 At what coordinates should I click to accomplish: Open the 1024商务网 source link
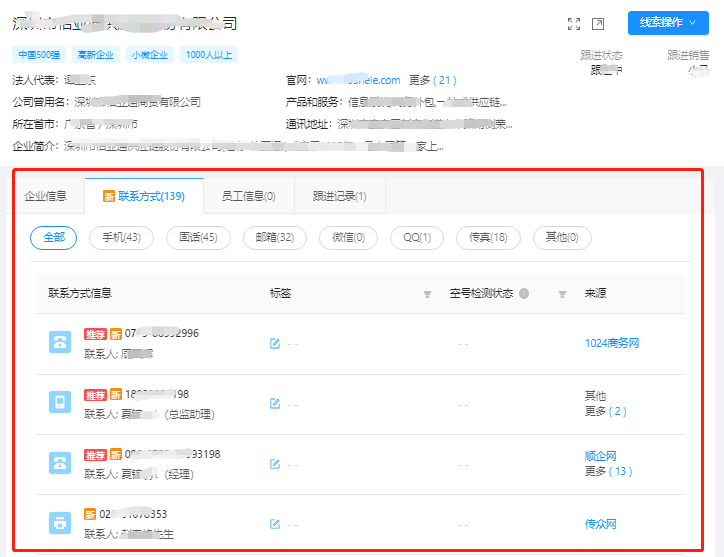click(612, 343)
